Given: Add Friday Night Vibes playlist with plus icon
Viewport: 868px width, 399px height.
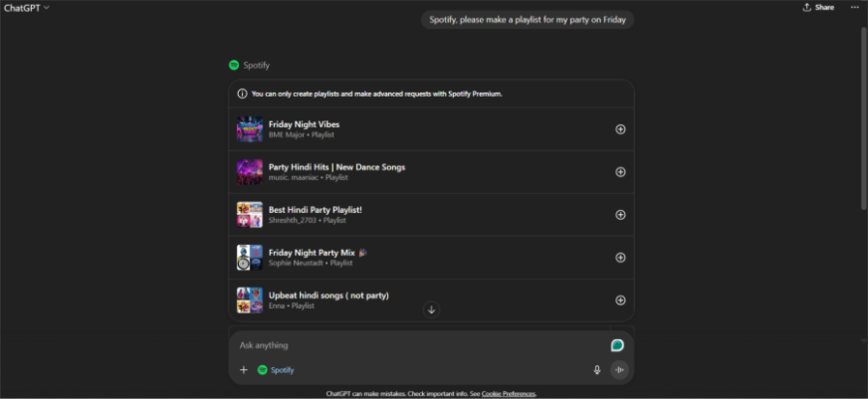Looking at the screenshot, I should (620, 129).
